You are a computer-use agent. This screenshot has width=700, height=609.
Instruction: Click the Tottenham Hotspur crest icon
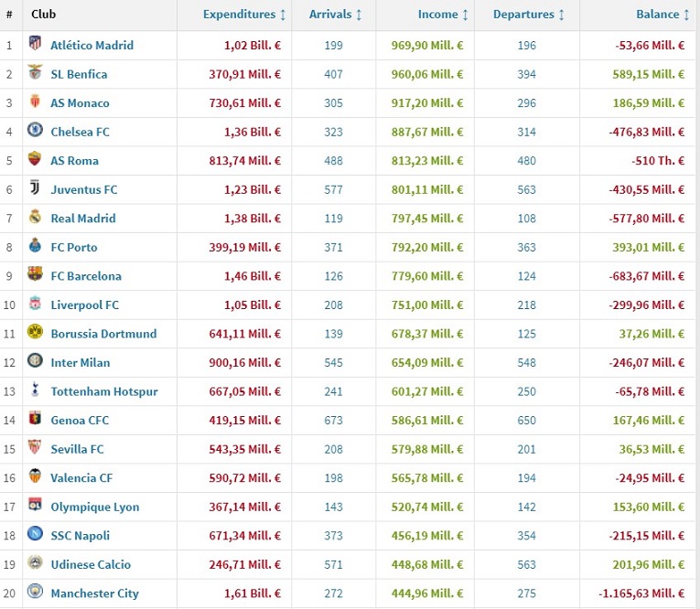pyautogui.click(x=35, y=390)
